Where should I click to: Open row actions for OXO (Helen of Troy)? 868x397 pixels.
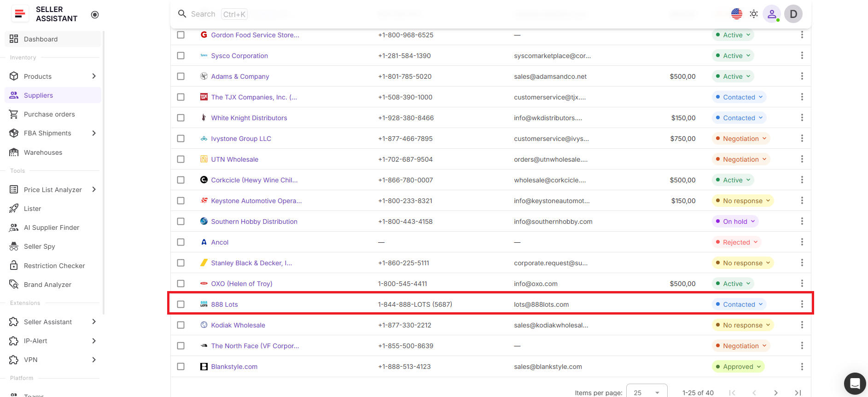click(x=802, y=284)
